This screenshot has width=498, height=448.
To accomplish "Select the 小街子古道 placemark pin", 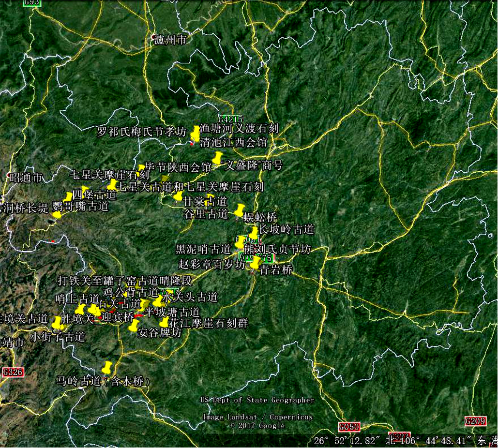I will pyautogui.click(x=58, y=323).
